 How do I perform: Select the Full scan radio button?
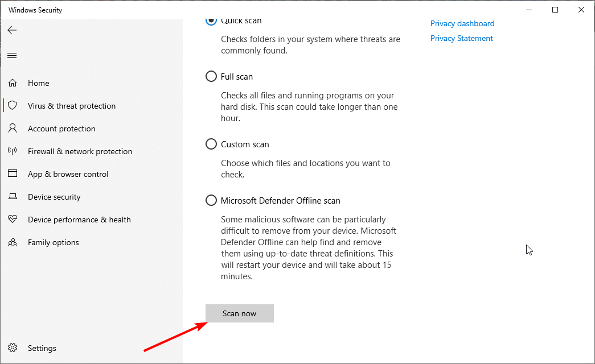pos(211,77)
